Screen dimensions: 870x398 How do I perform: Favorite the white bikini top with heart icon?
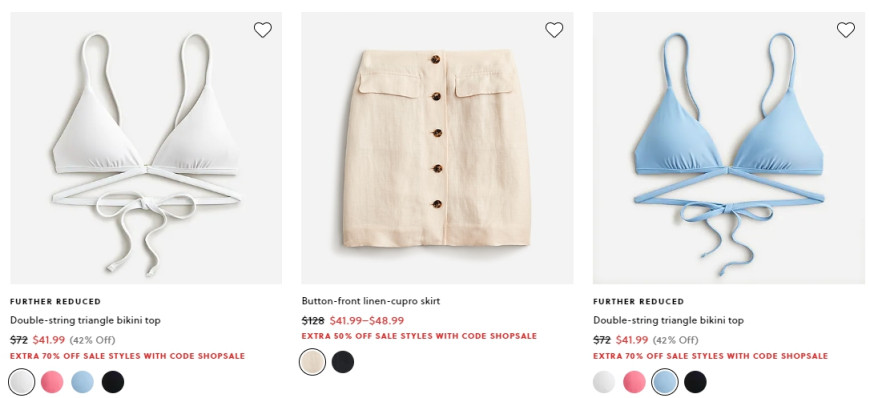click(262, 29)
